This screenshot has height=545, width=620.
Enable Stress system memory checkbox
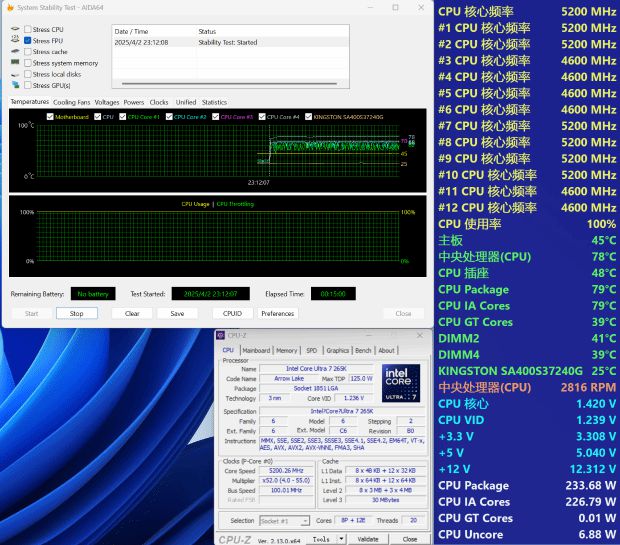[x=28, y=63]
